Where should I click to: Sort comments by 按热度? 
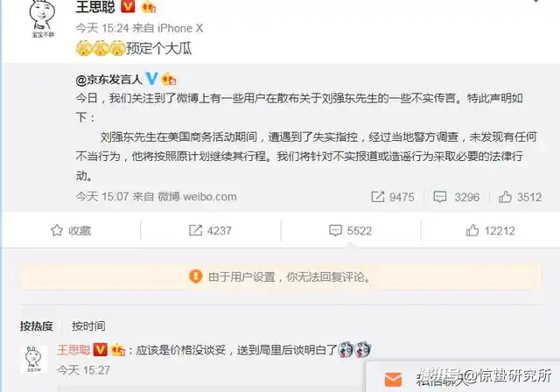(x=37, y=326)
